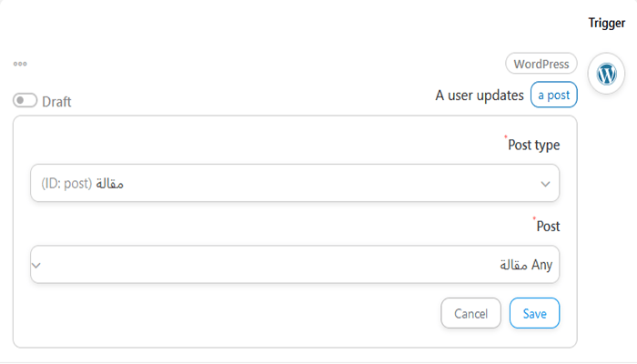Click the required asterisk beside Post type
The width and height of the screenshot is (637, 364).
(x=506, y=138)
